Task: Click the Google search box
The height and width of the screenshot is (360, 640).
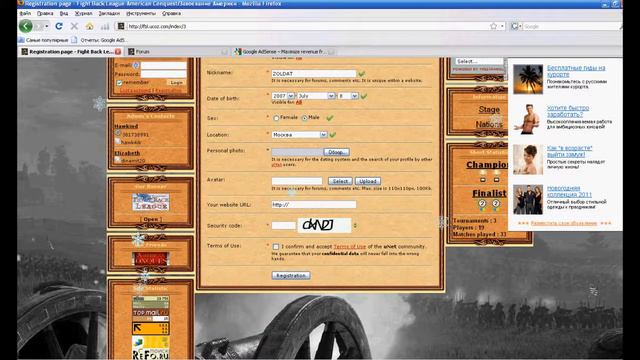Action: point(570,26)
